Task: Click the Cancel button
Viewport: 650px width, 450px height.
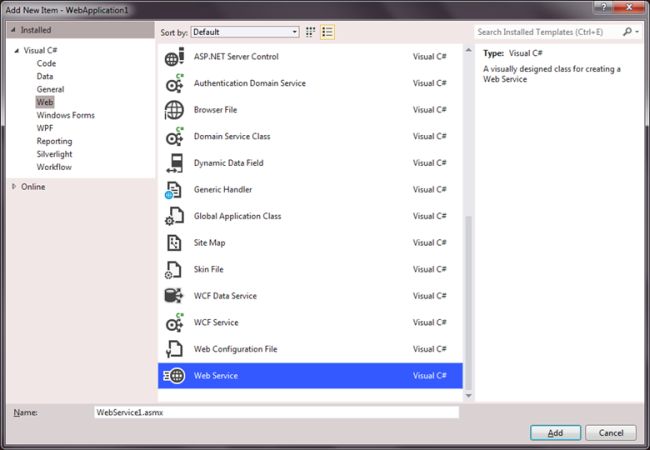Action: pos(611,433)
